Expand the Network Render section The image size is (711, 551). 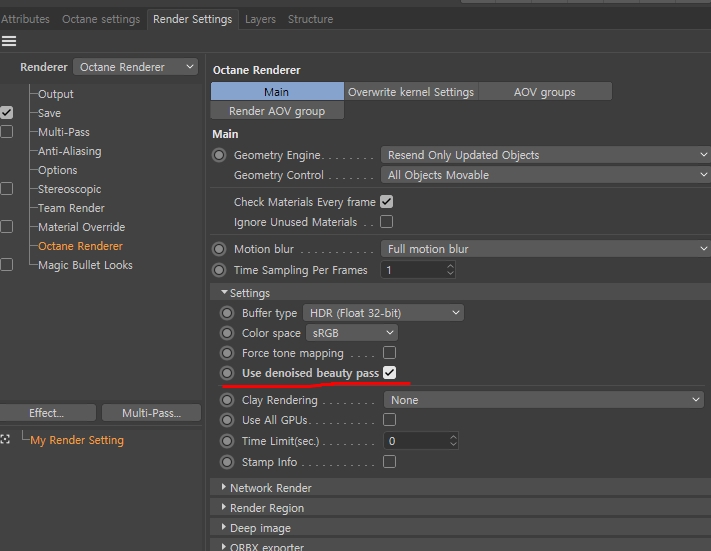[x=224, y=487]
